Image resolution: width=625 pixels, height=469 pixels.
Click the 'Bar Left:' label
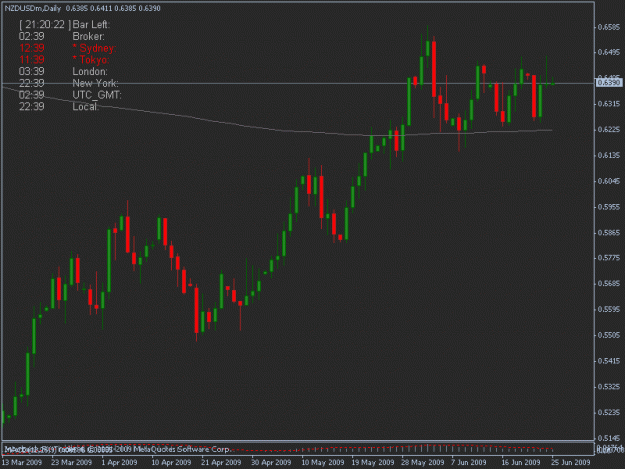coord(91,25)
